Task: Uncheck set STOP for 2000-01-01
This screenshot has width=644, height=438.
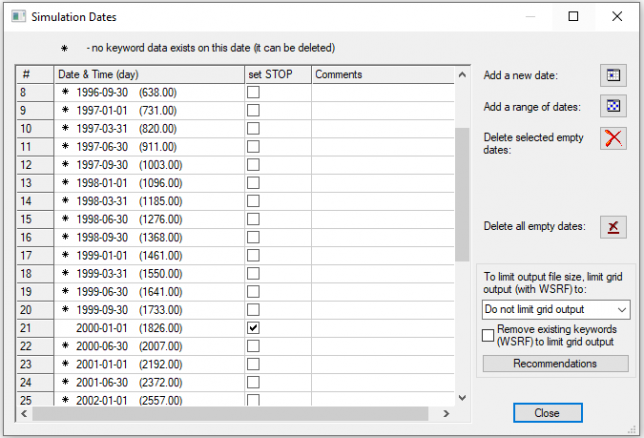Action: 253,328
